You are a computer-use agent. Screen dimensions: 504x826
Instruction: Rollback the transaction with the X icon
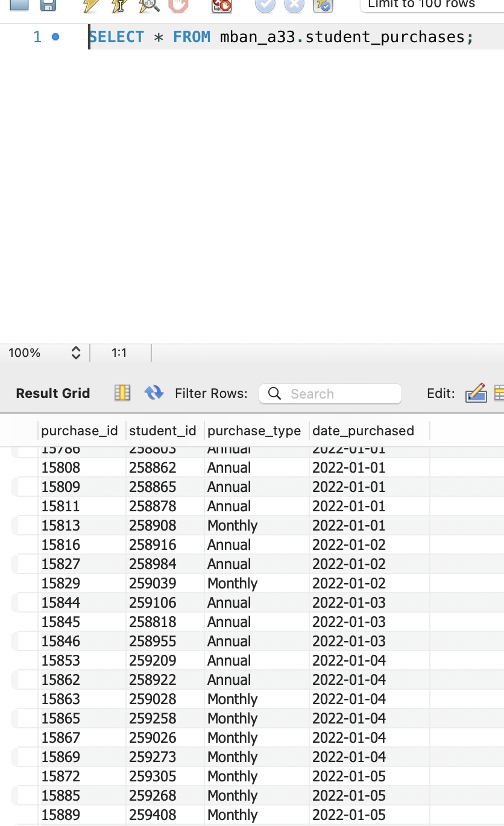click(294, 7)
